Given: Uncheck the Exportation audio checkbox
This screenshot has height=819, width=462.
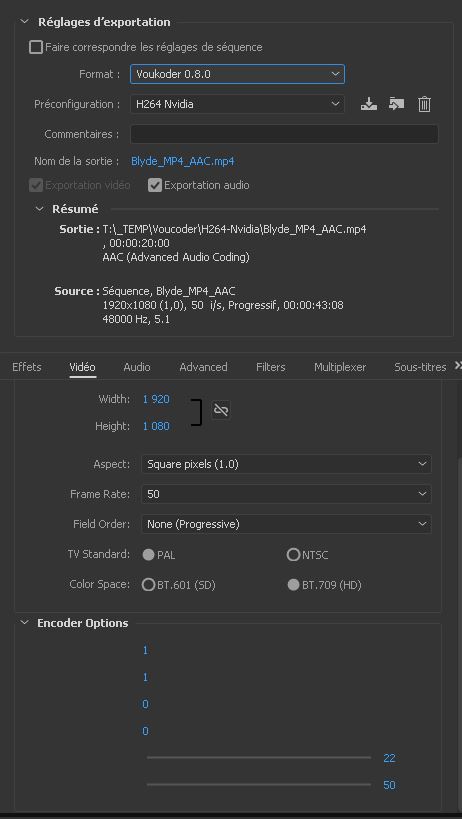Looking at the screenshot, I should pos(155,185).
